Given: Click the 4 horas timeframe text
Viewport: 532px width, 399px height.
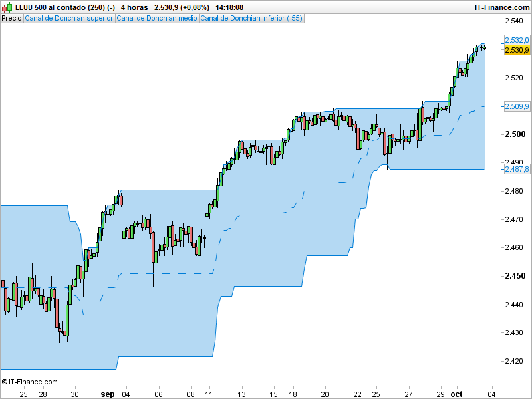Looking at the screenshot, I should tap(135, 7).
